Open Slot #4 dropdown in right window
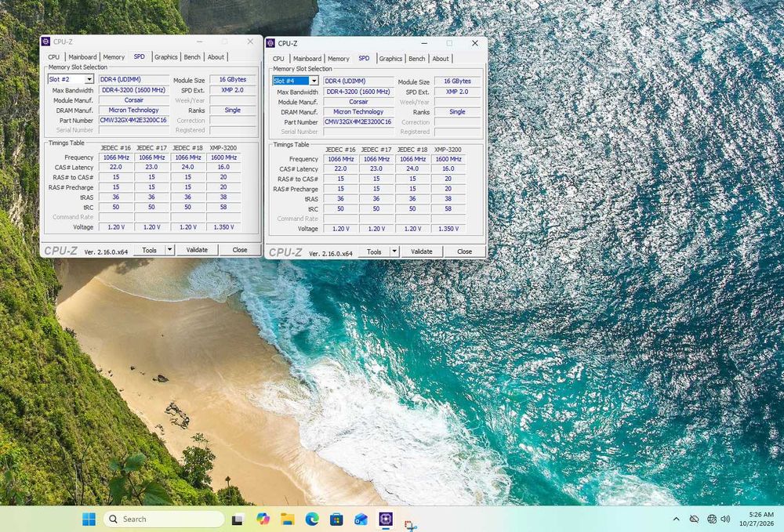The width and height of the screenshot is (784, 532). [x=314, y=81]
